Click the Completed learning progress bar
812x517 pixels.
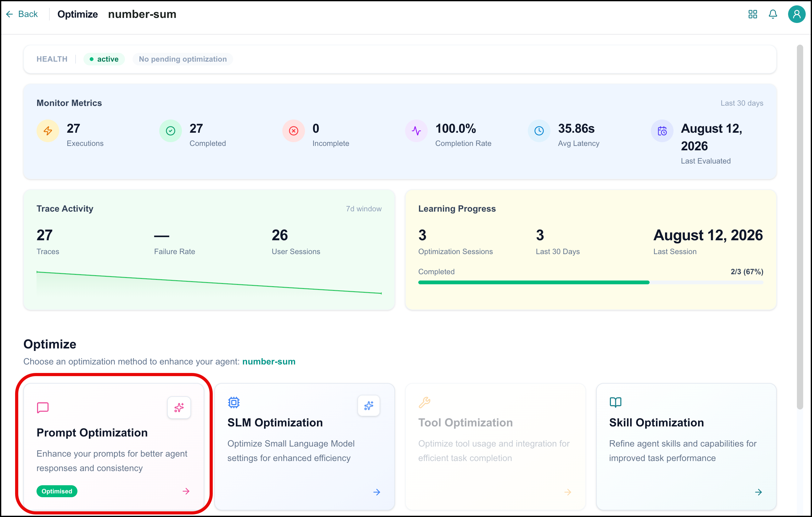(590, 282)
